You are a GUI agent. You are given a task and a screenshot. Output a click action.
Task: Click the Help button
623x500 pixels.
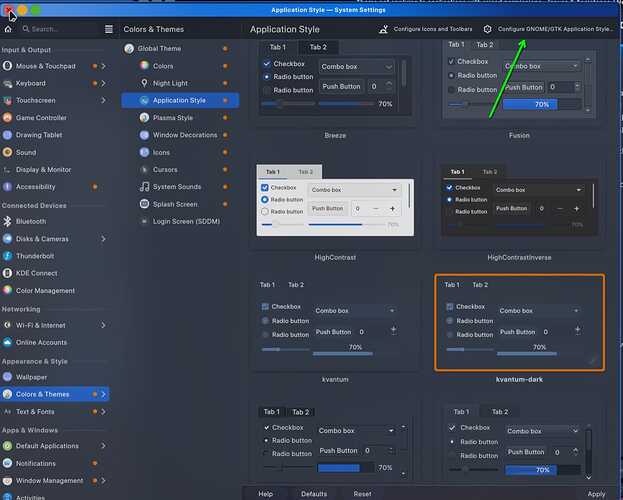pos(265,494)
